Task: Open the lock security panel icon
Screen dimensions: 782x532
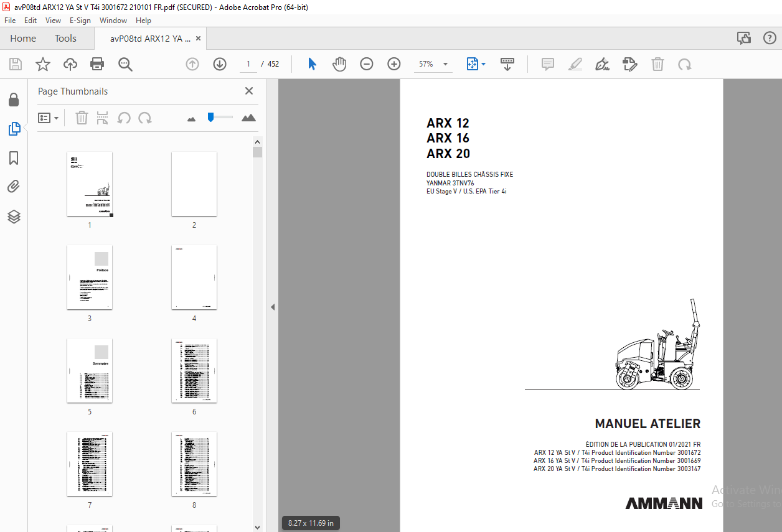Action: click(x=14, y=100)
